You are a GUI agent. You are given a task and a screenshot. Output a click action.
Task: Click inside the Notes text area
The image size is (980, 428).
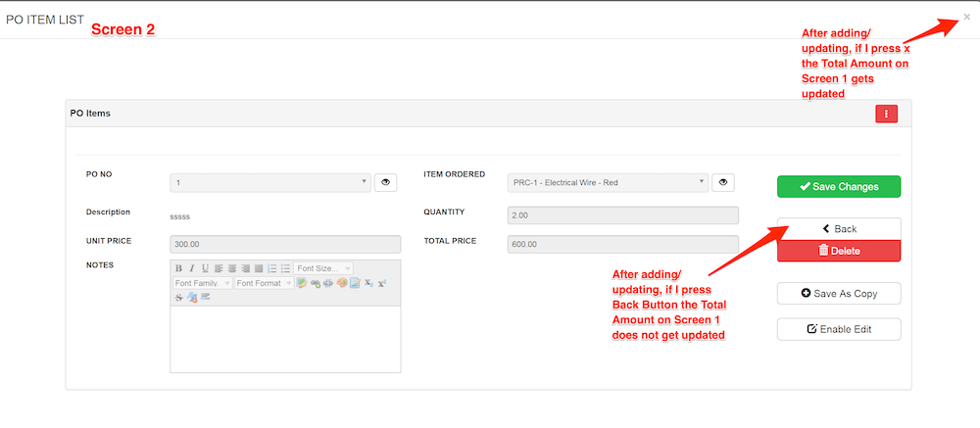coord(285,339)
